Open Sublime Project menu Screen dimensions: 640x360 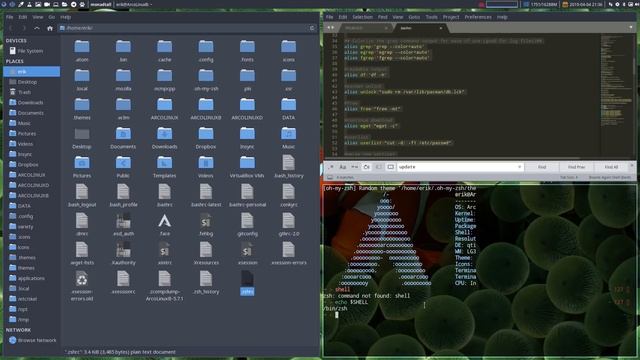pos(451,17)
